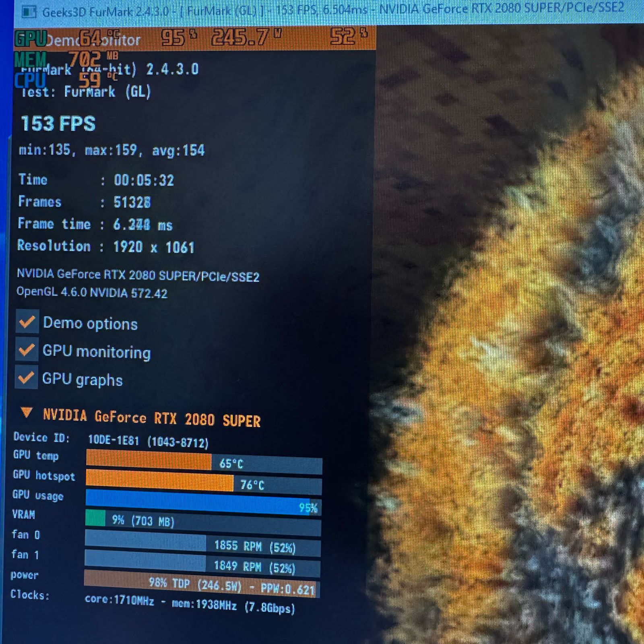Image resolution: width=644 pixels, height=644 pixels.
Task: Click the overlay 245.7 W power reading
Action: [x=246, y=37]
